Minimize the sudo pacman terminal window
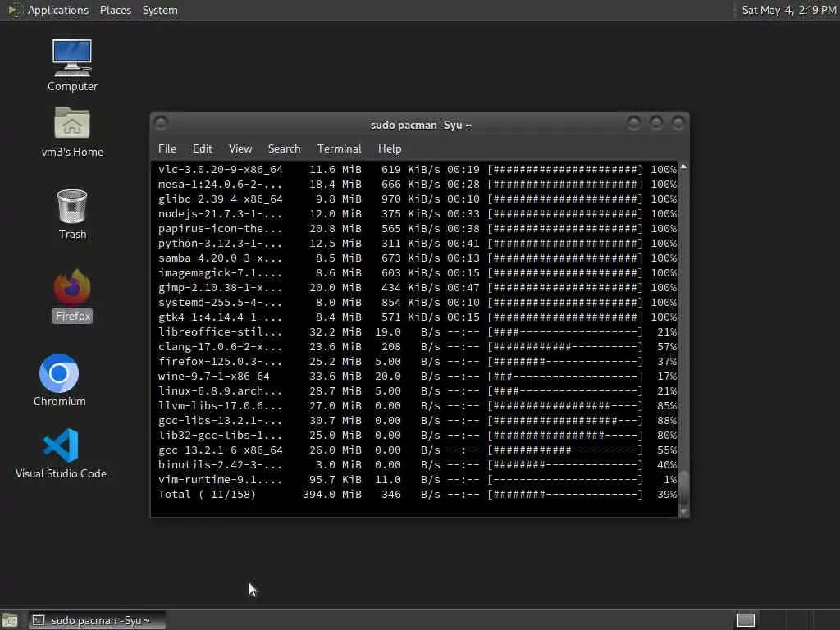The image size is (840, 630). [634, 124]
